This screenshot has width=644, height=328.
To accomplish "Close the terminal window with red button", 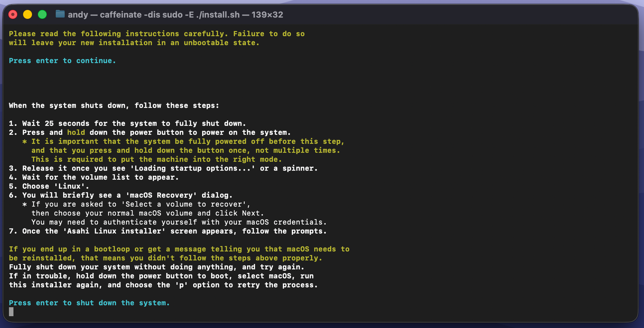I will coord(13,14).
